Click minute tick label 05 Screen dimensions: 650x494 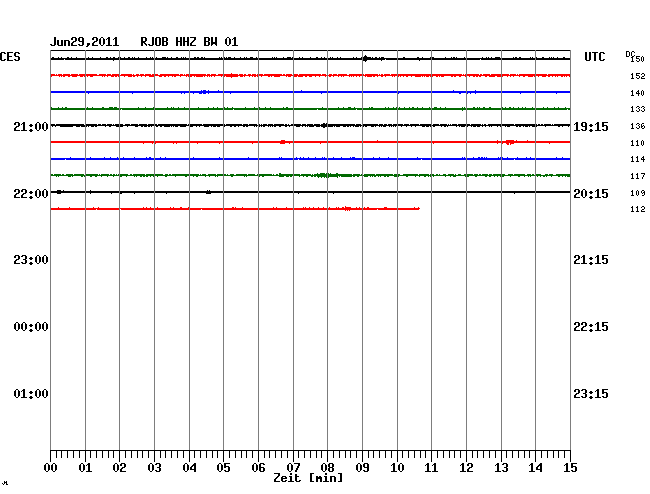point(223,468)
